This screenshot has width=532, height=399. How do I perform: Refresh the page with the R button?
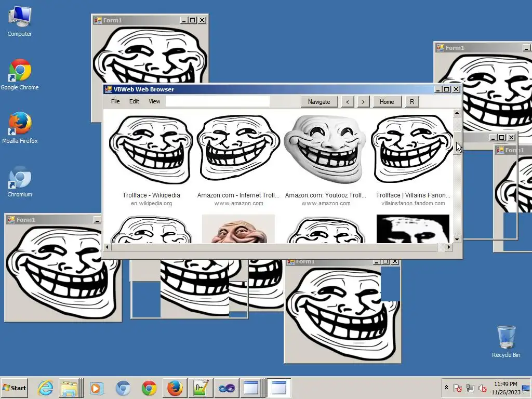(x=412, y=101)
